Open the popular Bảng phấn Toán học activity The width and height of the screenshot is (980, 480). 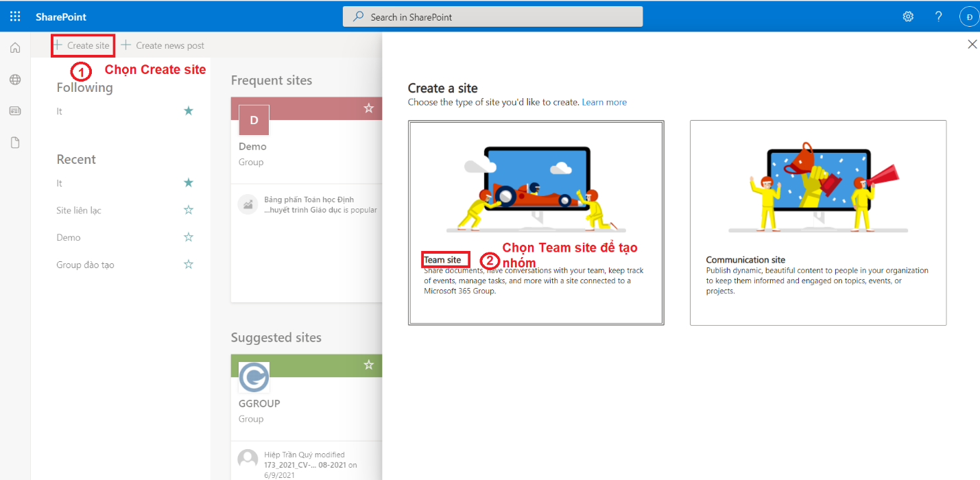[x=320, y=204]
